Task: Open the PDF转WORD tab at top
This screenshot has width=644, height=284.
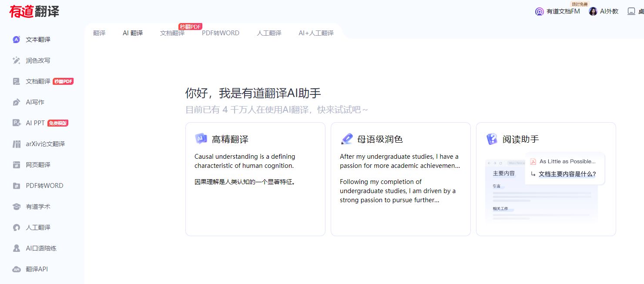Action: coord(221,33)
